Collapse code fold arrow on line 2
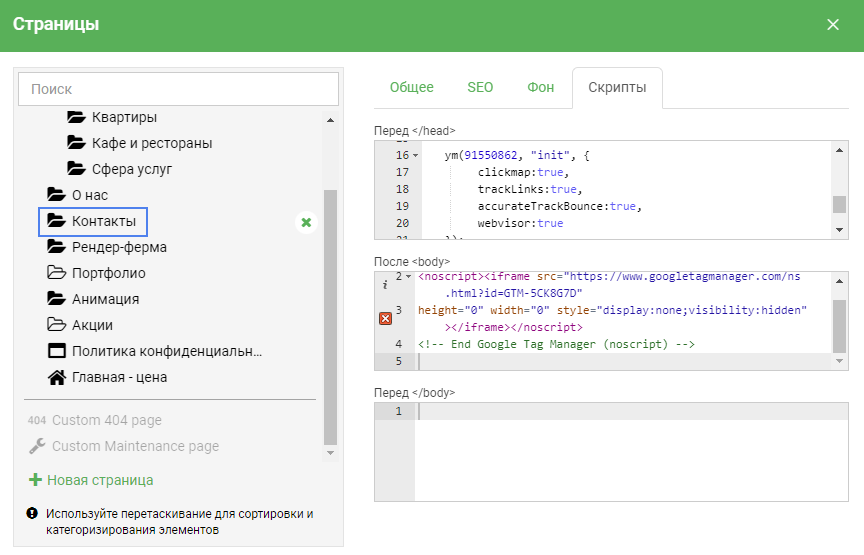 (408, 276)
